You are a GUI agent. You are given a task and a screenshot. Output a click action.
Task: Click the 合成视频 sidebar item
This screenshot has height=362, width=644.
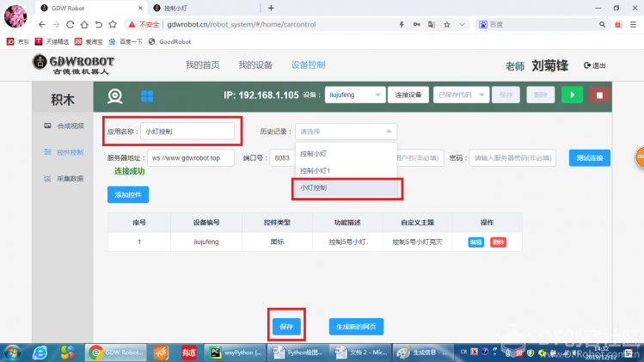pyautogui.click(x=64, y=126)
